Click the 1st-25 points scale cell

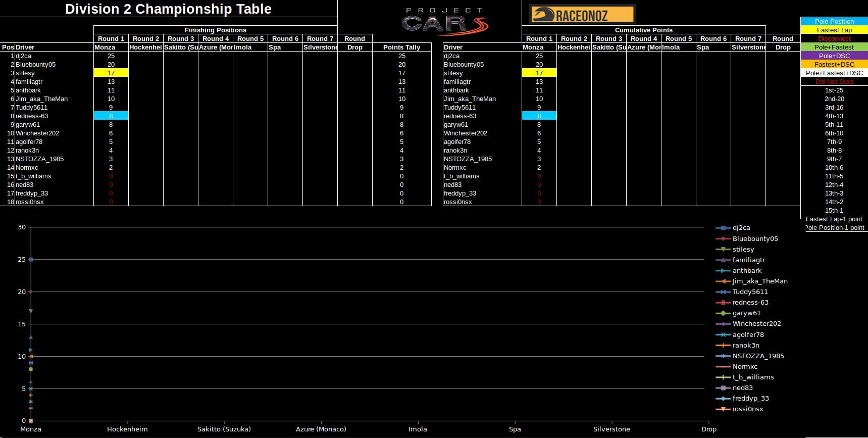pos(834,90)
